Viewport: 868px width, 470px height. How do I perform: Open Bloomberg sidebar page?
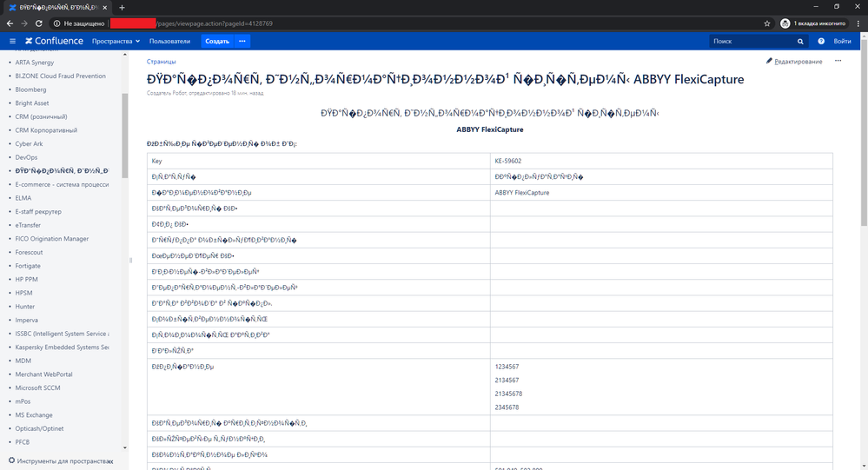click(x=30, y=89)
